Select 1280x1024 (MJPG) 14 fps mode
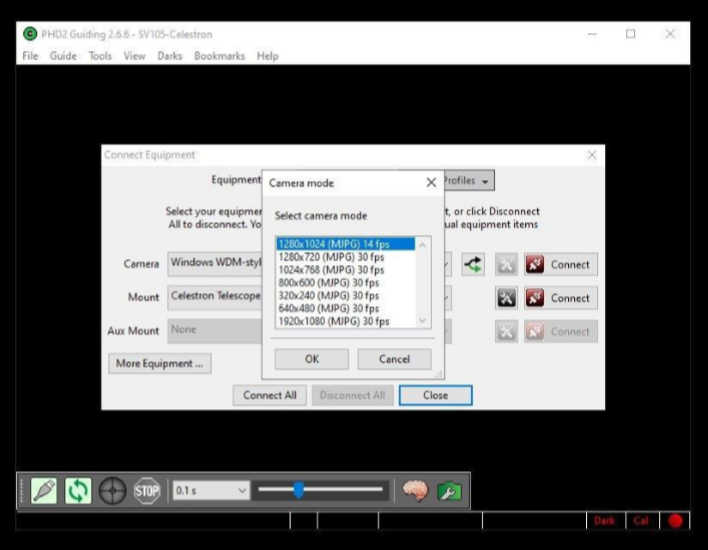Image resolution: width=708 pixels, height=550 pixels. [x=345, y=244]
